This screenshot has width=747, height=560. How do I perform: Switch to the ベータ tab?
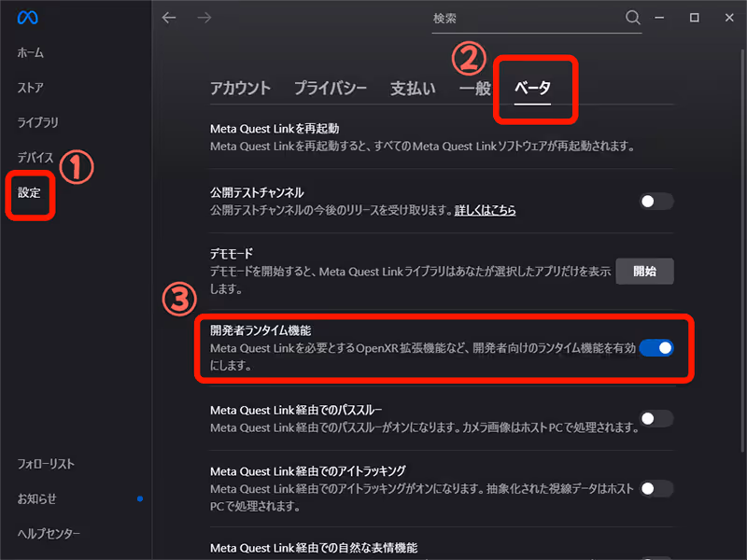(x=533, y=89)
